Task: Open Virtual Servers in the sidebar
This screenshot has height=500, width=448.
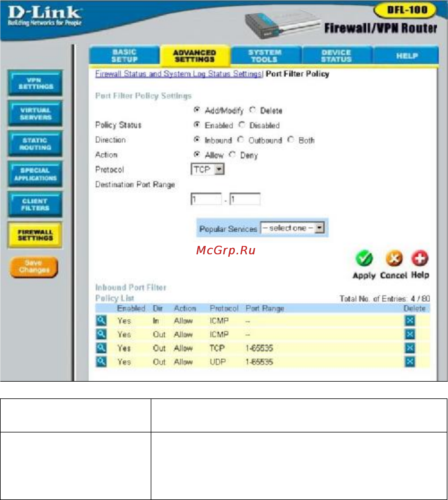Action: pos(35,114)
